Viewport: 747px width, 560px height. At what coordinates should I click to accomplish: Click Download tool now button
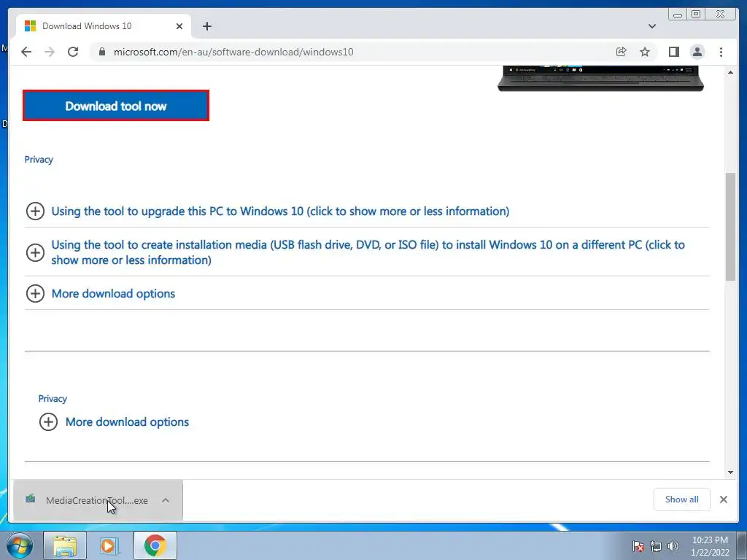point(116,106)
